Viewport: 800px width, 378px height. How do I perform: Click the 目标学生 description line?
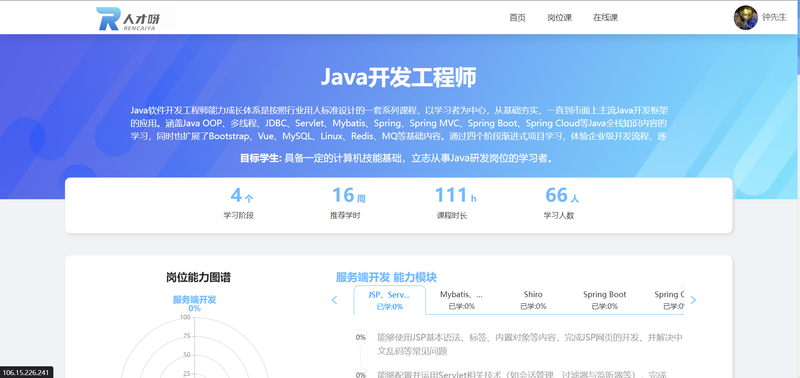click(398, 158)
